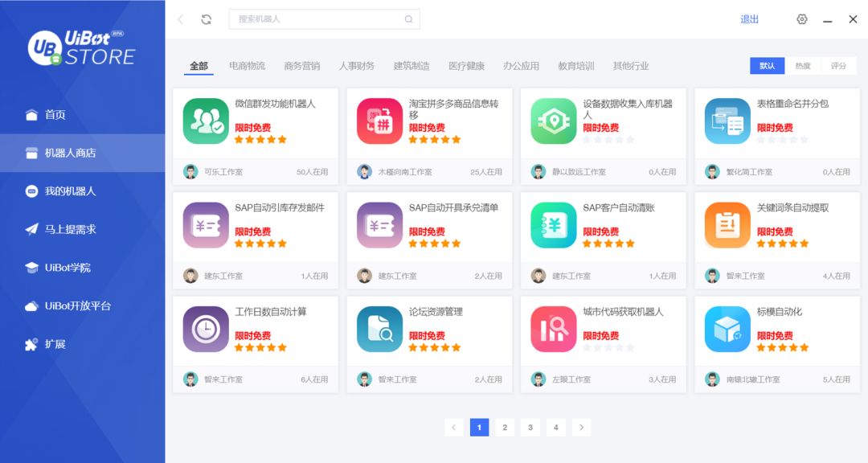Sort robots by 默认
The width and height of the screenshot is (868, 463).
(x=768, y=66)
